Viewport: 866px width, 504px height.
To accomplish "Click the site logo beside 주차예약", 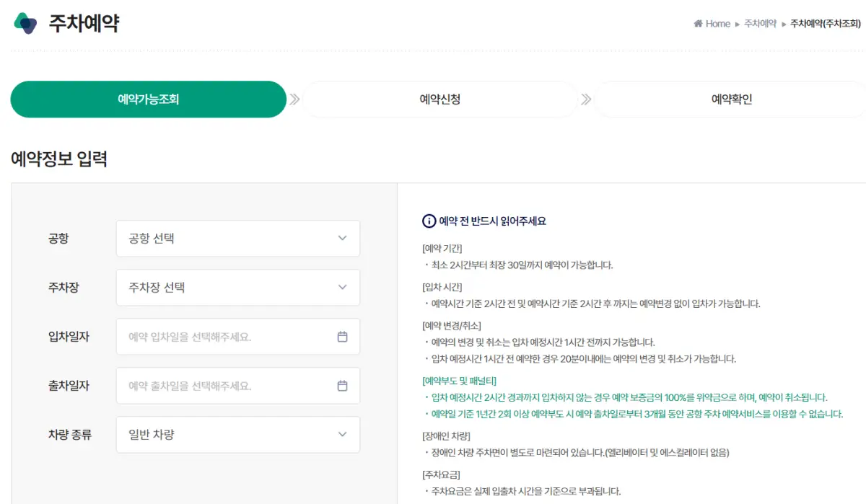I will (25, 23).
